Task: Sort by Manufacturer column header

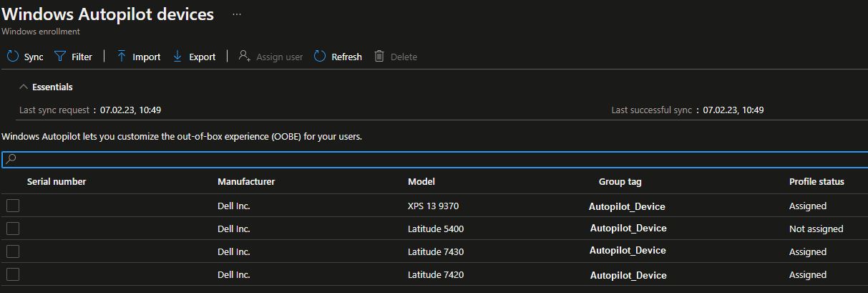Action: click(x=246, y=182)
